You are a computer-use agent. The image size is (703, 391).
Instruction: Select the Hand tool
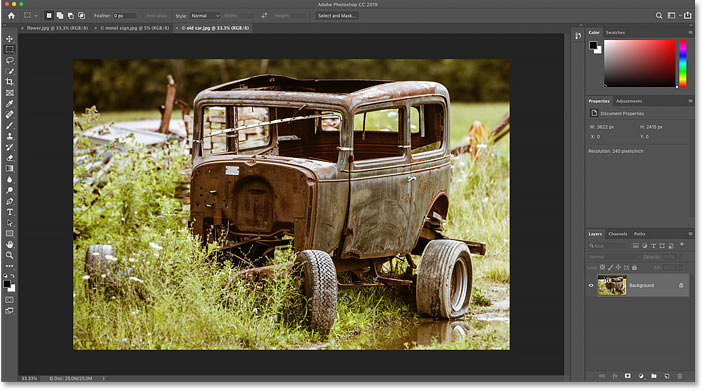point(9,244)
